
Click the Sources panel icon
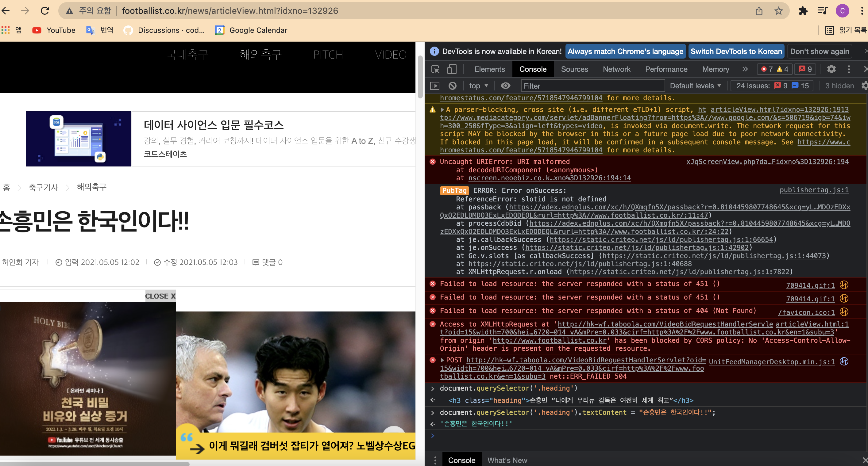(x=574, y=69)
